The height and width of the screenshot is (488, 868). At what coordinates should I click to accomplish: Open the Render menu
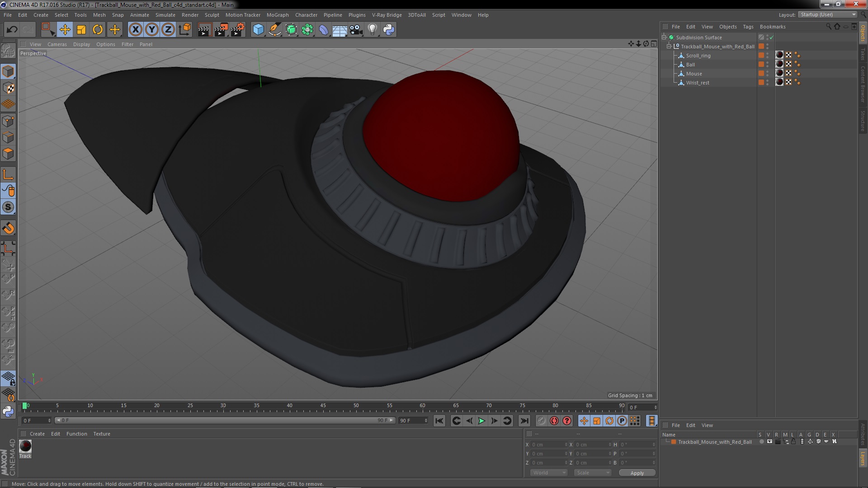point(190,15)
